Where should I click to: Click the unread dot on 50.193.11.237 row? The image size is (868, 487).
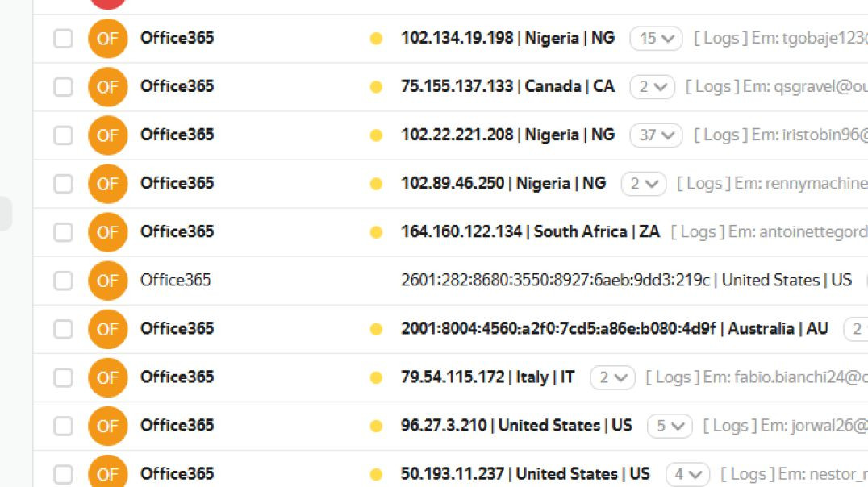click(376, 474)
